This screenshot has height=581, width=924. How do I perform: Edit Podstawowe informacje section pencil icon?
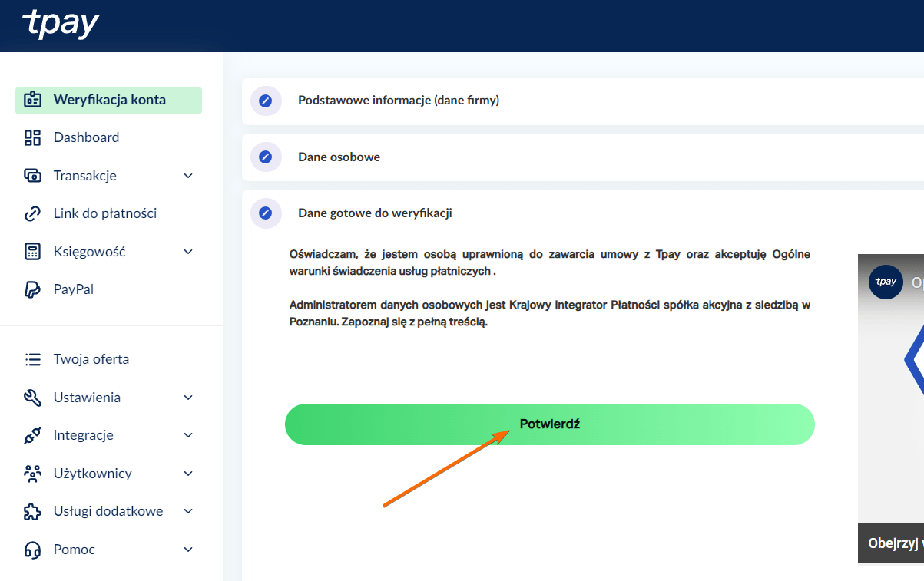[x=266, y=101]
